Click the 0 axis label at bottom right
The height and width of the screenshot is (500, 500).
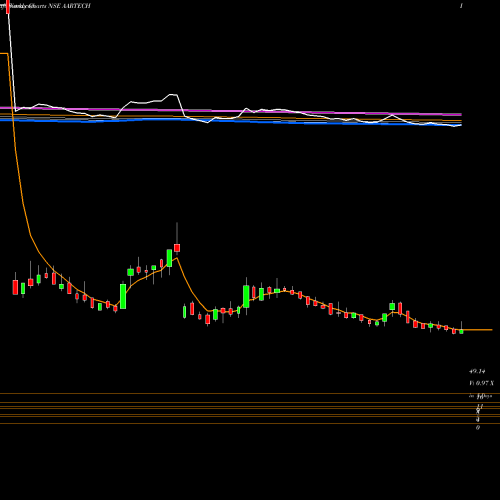478,427
